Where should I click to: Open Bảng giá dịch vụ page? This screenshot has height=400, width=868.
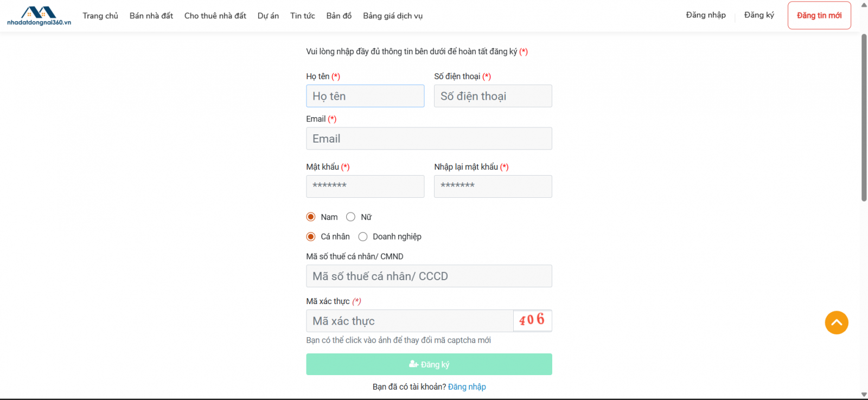coord(393,16)
